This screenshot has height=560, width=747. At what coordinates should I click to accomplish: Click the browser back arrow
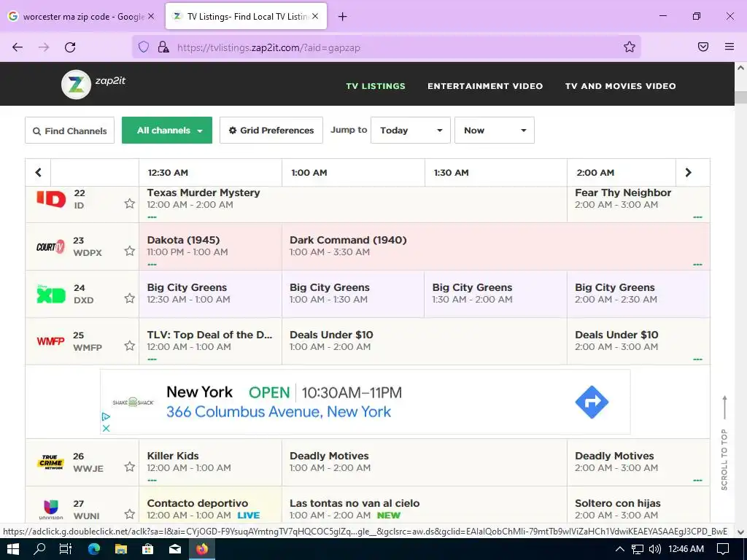click(x=18, y=47)
